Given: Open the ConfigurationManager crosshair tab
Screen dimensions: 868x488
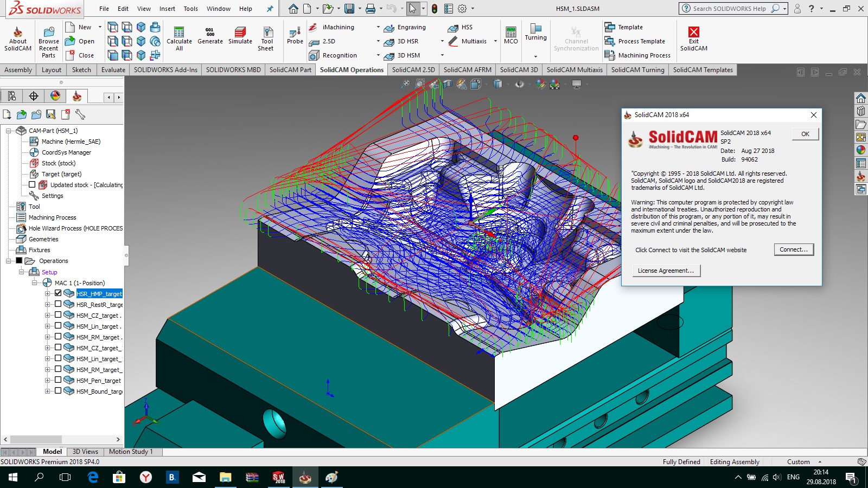Looking at the screenshot, I should pos(34,96).
